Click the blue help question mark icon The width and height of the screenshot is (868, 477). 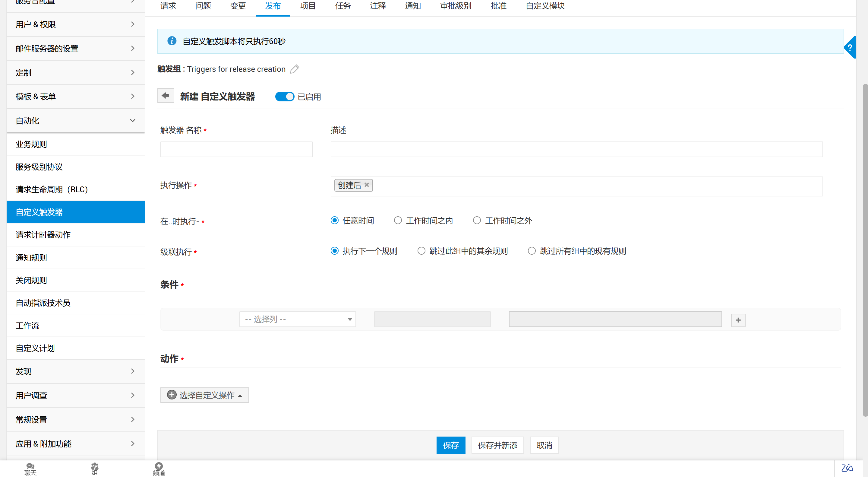click(850, 48)
